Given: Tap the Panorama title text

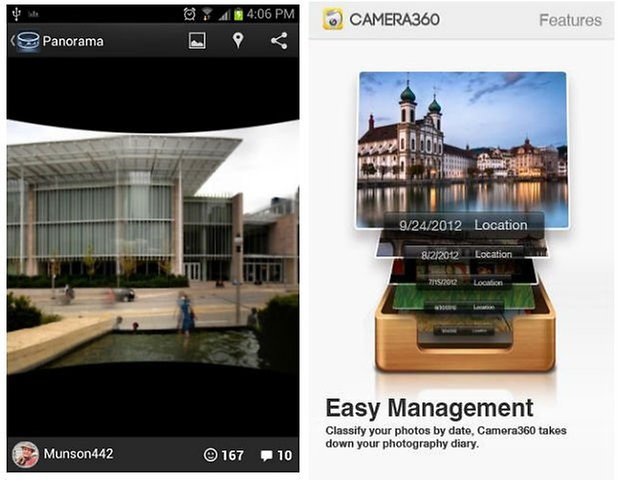Looking at the screenshot, I should pos(73,41).
